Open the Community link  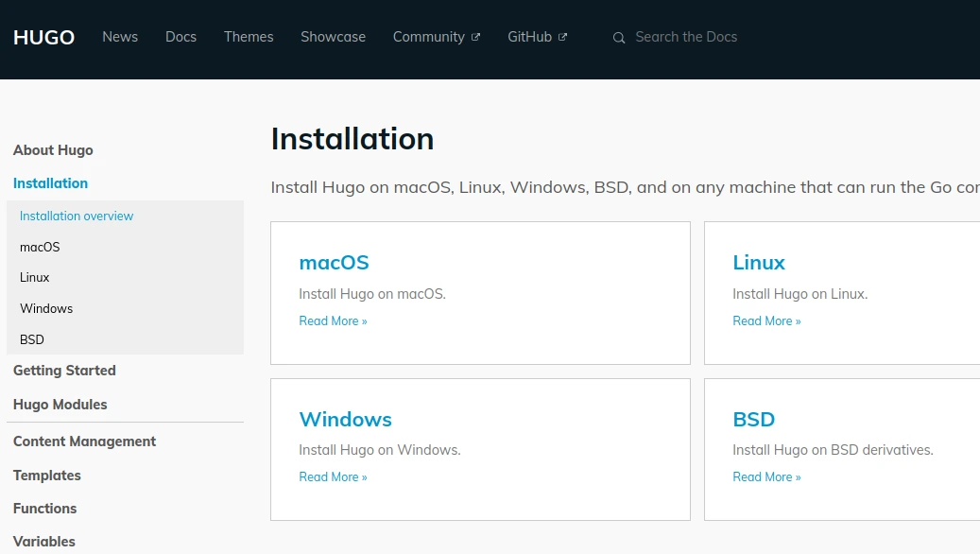click(x=428, y=37)
